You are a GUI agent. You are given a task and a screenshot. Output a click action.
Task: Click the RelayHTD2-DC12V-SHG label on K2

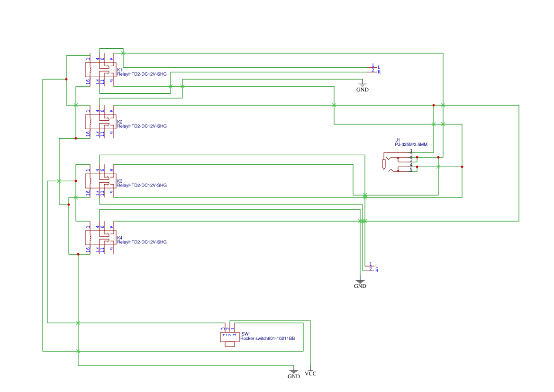coord(142,126)
